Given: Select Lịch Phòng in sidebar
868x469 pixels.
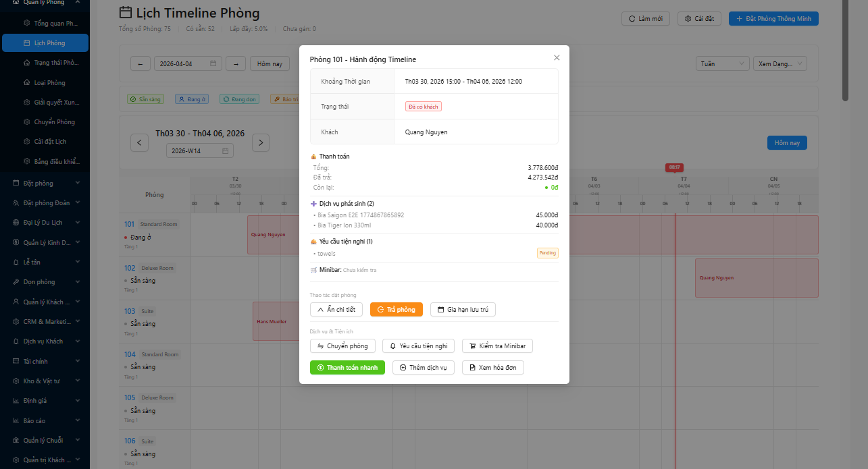Looking at the screenshot, I should pos(45,43).
